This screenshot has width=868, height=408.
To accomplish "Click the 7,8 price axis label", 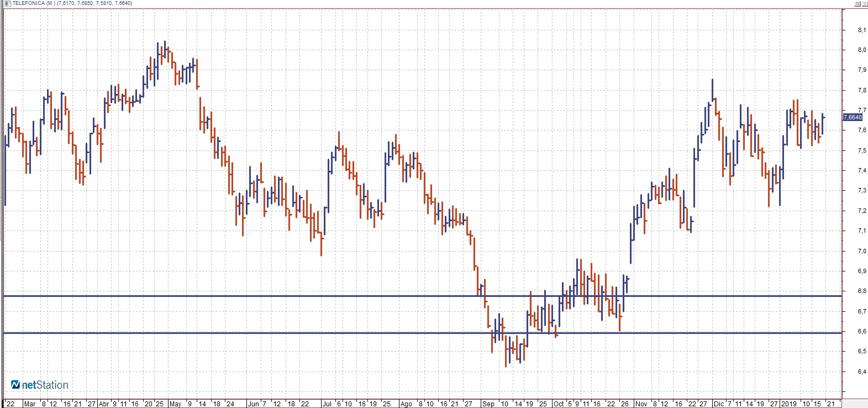I will pos(861,90).
